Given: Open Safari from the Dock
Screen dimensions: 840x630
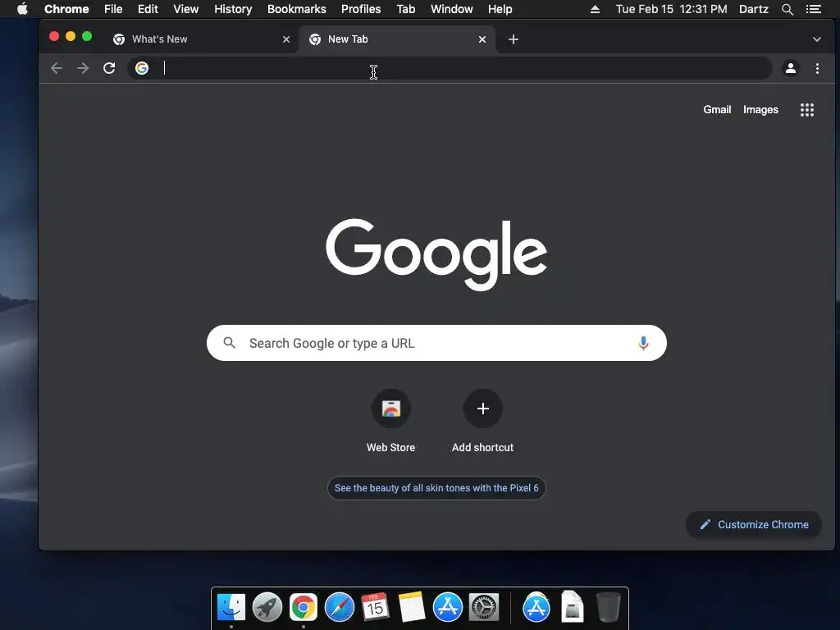Looking at the screenshot, I should pyautogui.click(x=339, y=607).
